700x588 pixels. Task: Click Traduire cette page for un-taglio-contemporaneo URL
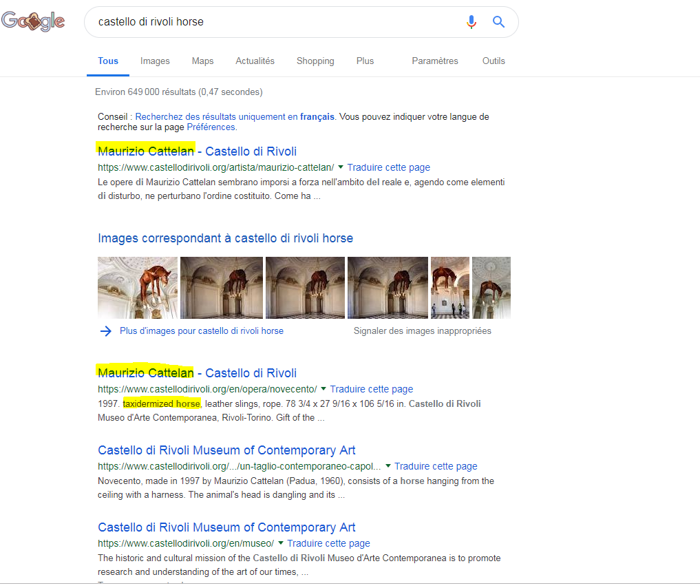coord(436,466)
